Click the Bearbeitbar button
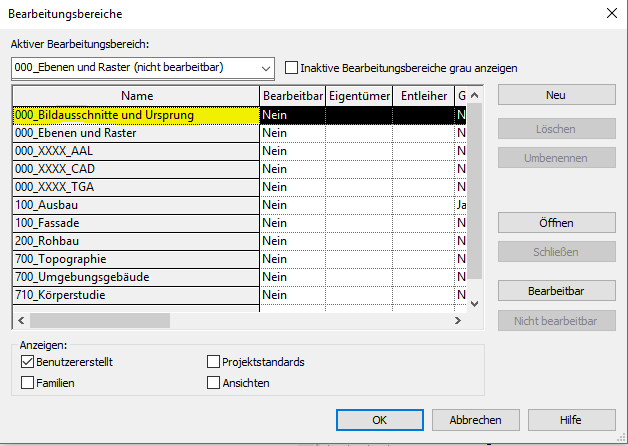The width and height of the screenshot is (628, 446). 556,291
